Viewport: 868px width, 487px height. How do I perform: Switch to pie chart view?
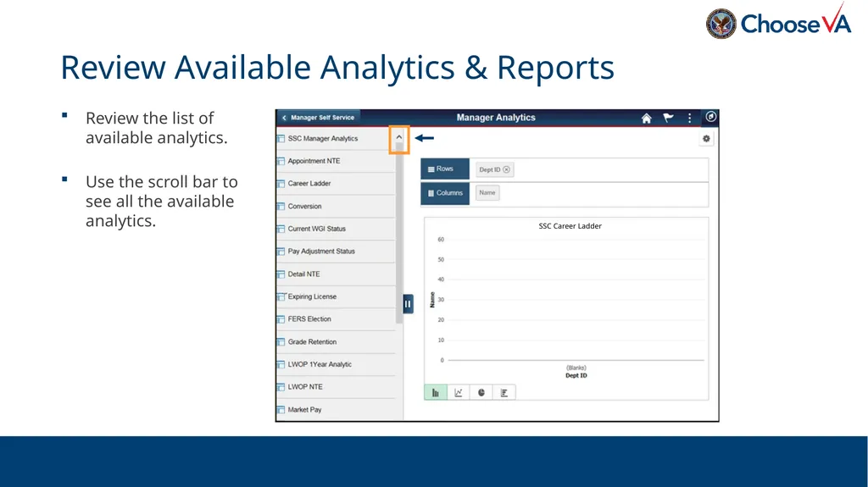481,392
